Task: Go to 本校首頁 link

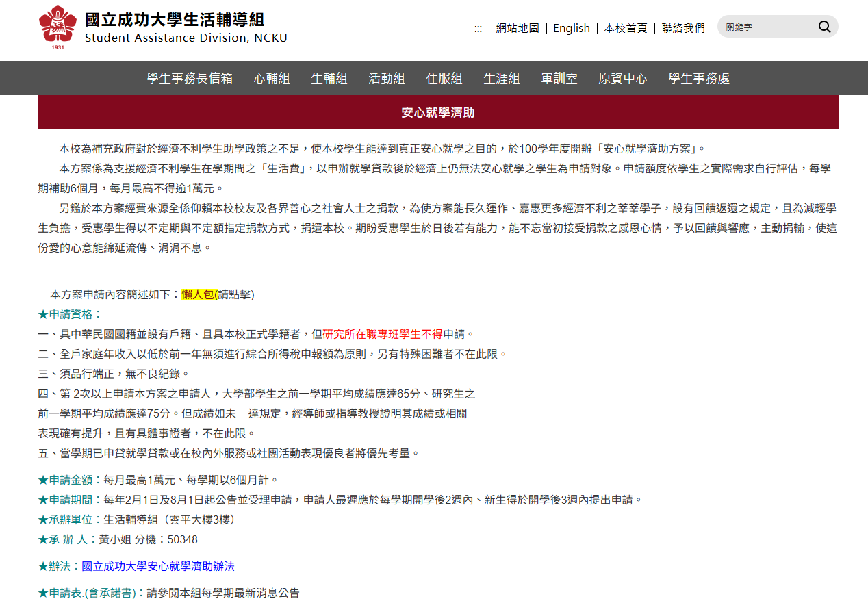Action: coord(625,28)
